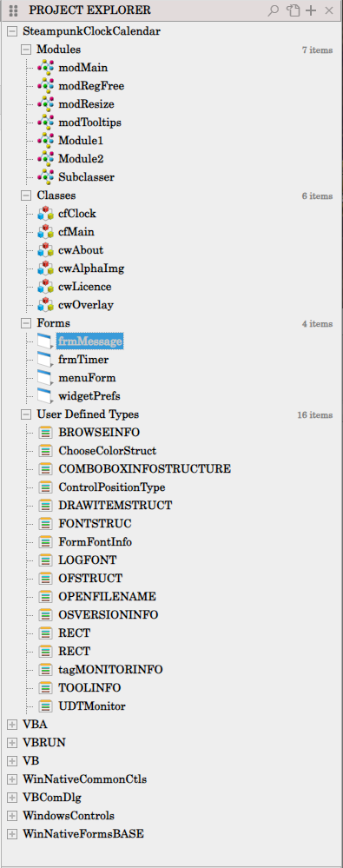The height and width of the screenshot is (868, 343).
Task: Collapse the Forms folder
Action: (x=25, y=322)
